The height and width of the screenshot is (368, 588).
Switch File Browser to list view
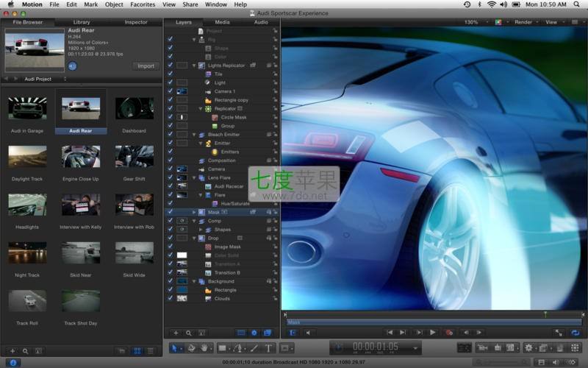(151, 351)
